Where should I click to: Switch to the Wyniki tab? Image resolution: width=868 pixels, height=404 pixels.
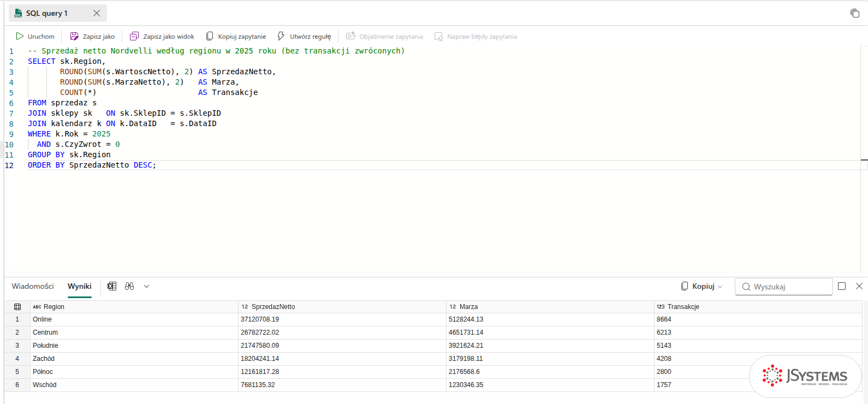pos(80,286)
